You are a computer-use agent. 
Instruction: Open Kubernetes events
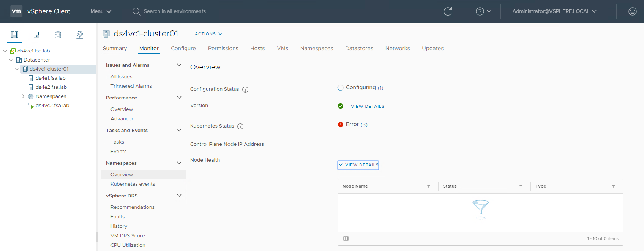pyautogui.click(x=133, y=184)
